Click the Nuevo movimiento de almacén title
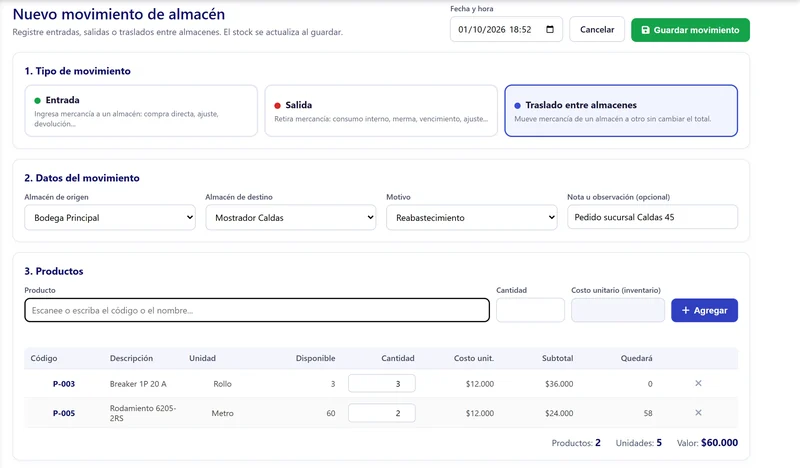 [119, 14]
